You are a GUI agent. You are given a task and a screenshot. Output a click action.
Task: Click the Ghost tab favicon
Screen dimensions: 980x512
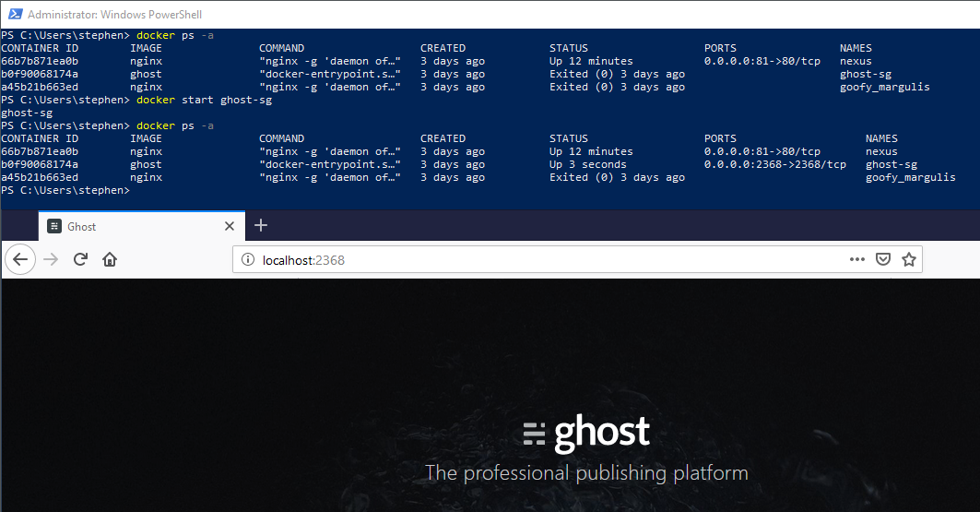[x=54, y=226]
